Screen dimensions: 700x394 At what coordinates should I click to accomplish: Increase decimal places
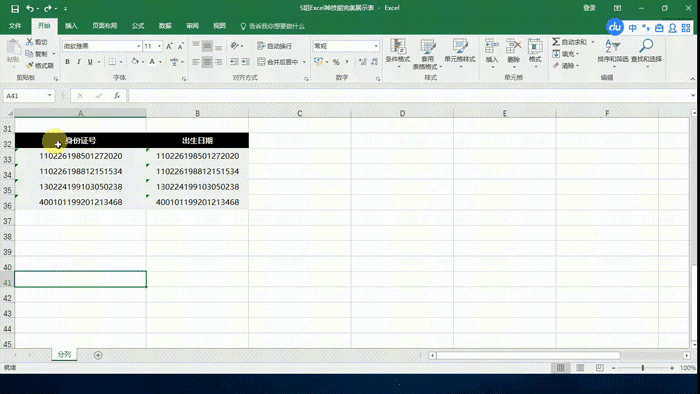(363, 62)
